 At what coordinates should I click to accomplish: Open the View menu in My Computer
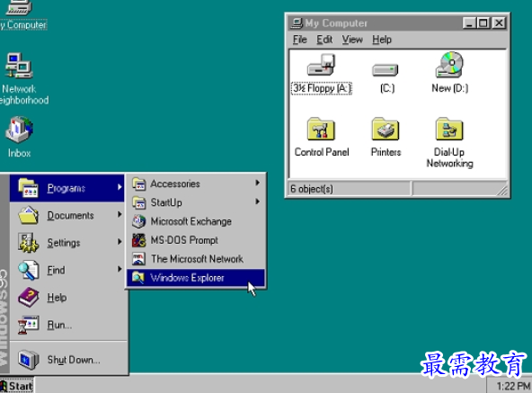point(352,40)
